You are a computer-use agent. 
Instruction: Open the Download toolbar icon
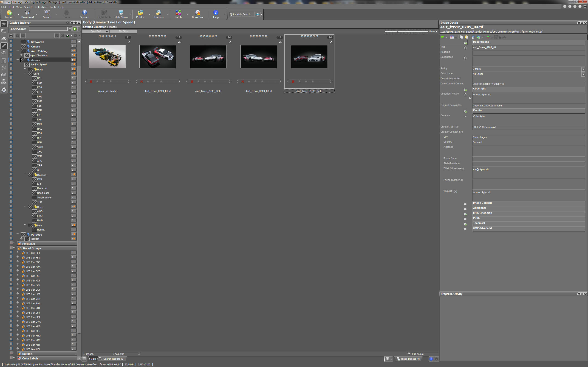point(28,14)
